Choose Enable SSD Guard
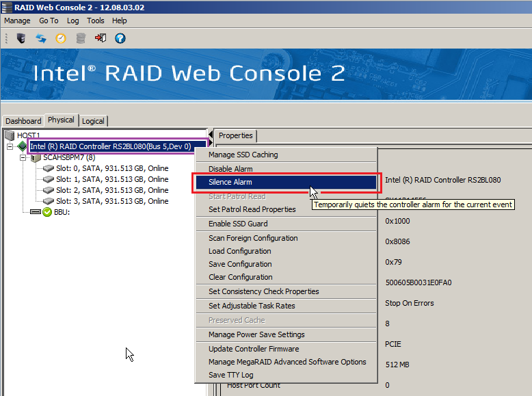This screenshot has width=532, height=396. (286, 224)
